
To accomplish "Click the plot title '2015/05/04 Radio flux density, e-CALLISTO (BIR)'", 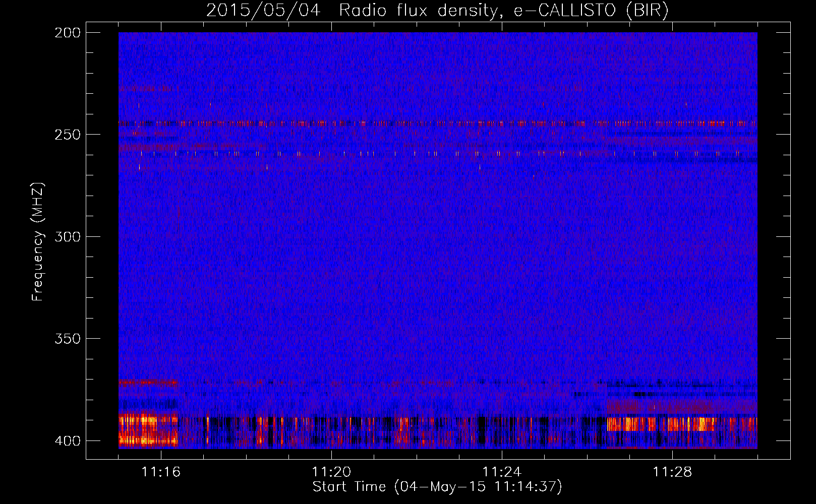I will click(x=437, y=10).
